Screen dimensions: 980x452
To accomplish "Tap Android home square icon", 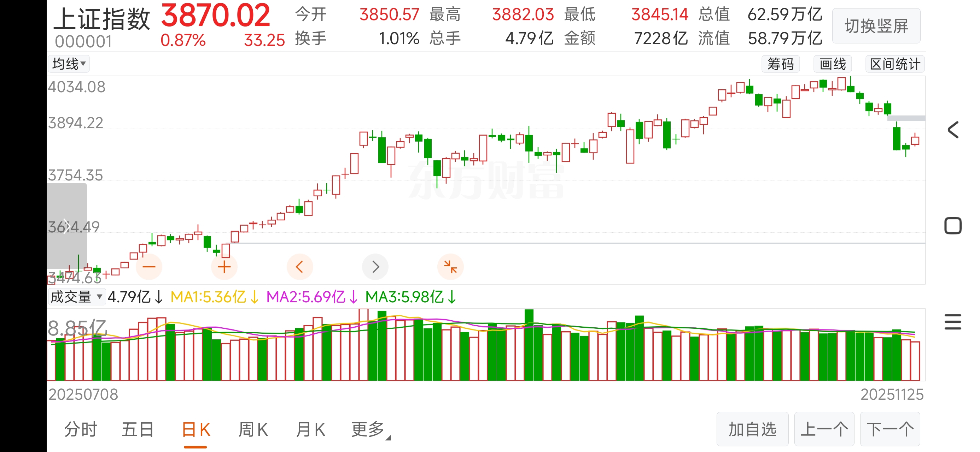I will (x=953, y=226).
